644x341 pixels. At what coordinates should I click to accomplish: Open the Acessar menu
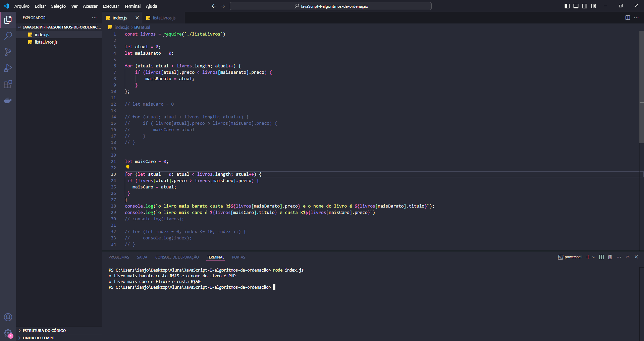(90, 6)
